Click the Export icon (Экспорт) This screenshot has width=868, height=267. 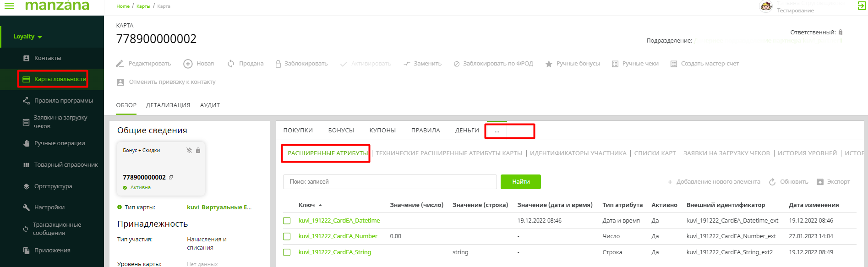pos(820,182)
